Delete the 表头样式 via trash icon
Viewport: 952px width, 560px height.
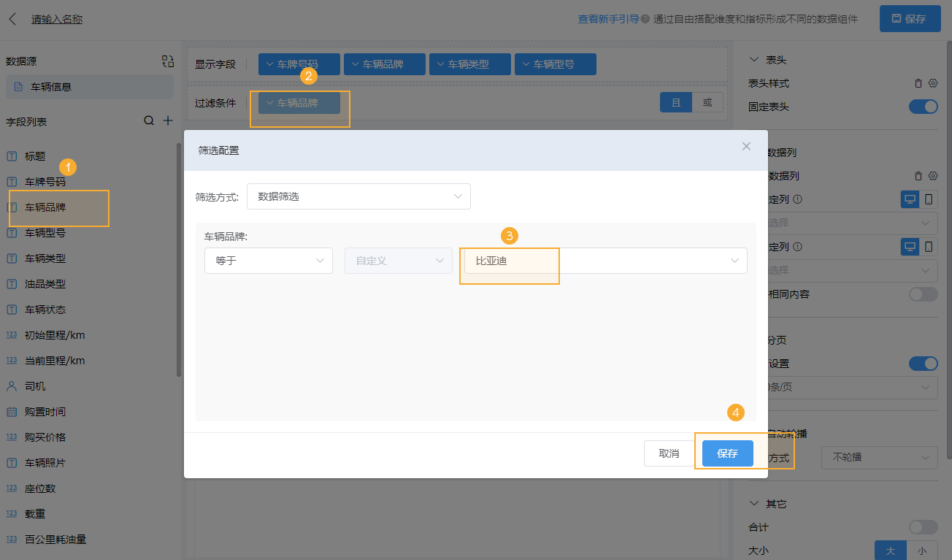tap(918, 83)
